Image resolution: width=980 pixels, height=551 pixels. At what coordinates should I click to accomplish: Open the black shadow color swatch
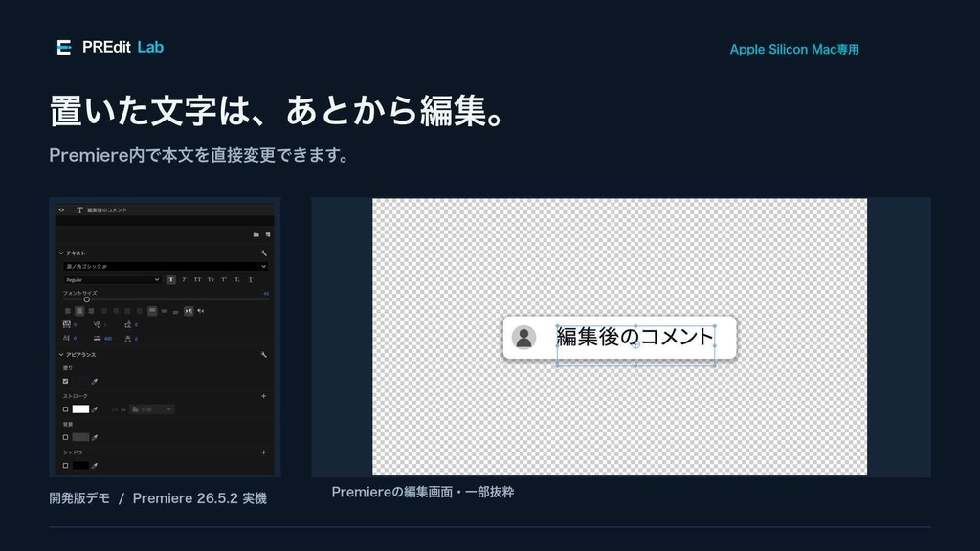coord(80,466)
